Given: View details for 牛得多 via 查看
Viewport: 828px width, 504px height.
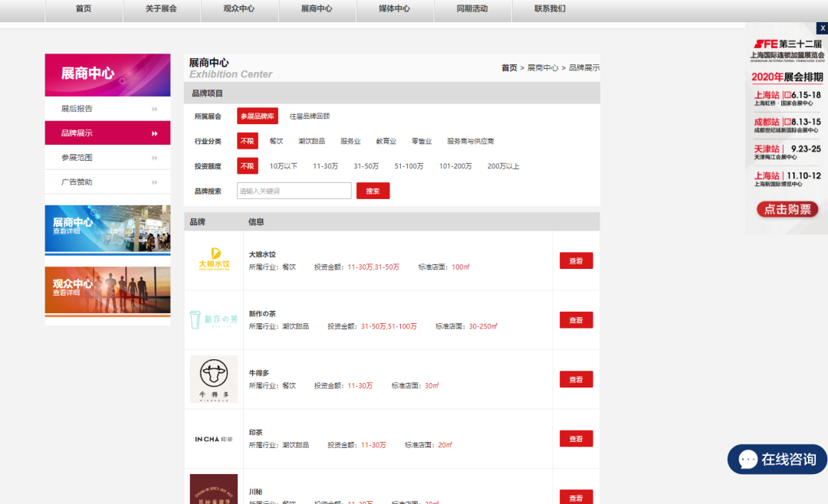Looking at the screenshot, I should coord(576,379).
